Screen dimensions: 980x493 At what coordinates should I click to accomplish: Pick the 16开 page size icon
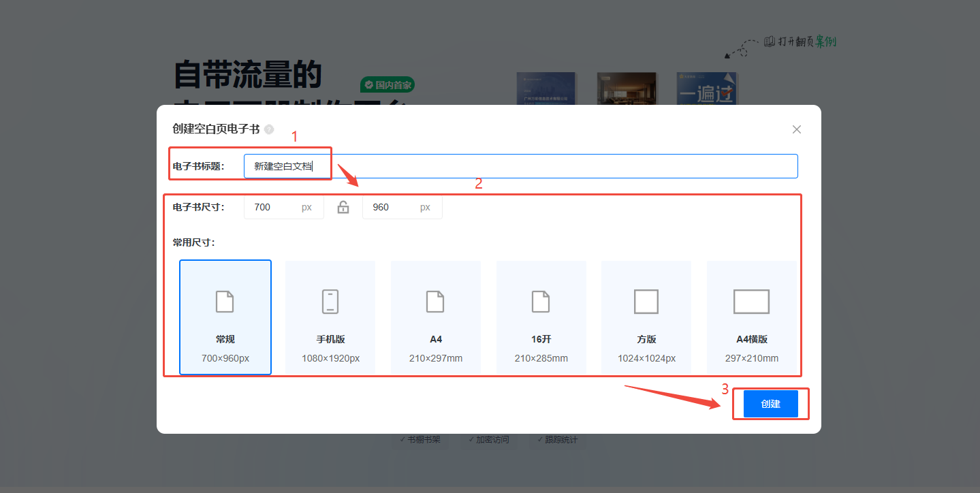541,301
